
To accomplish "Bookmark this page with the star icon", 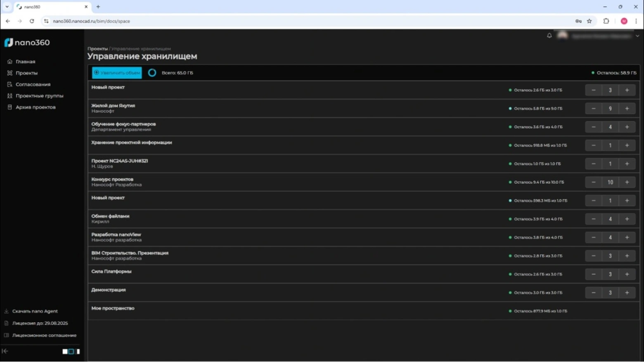I will point(590,21).
